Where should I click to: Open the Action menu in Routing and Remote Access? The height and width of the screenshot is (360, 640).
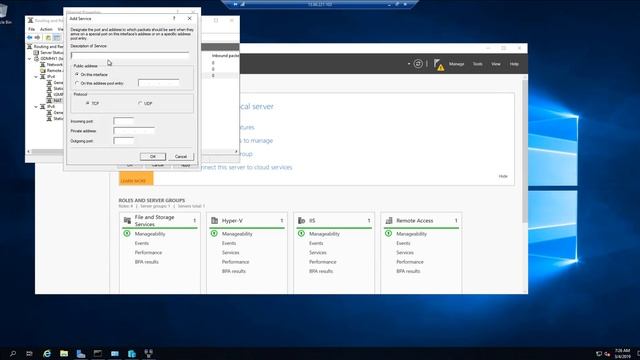[46, 29]
